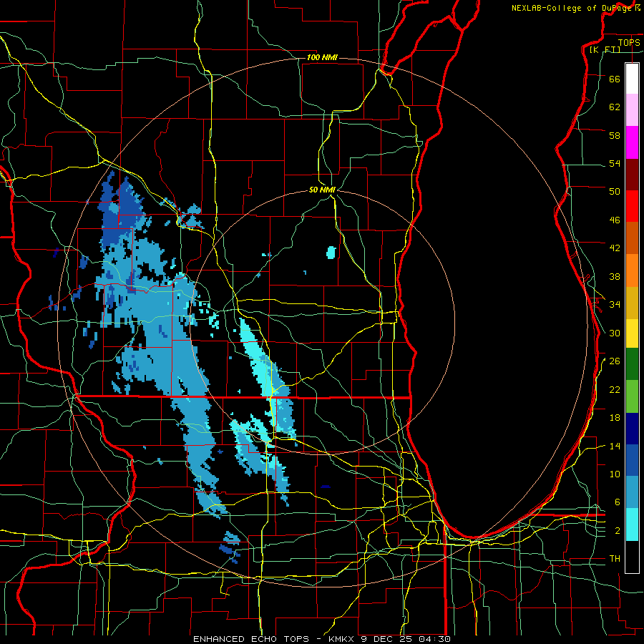The width and height of the screenshot is (644, 644).
Task: Click the legend value 6
Action: pyautogui.click(x=617, y=502)
